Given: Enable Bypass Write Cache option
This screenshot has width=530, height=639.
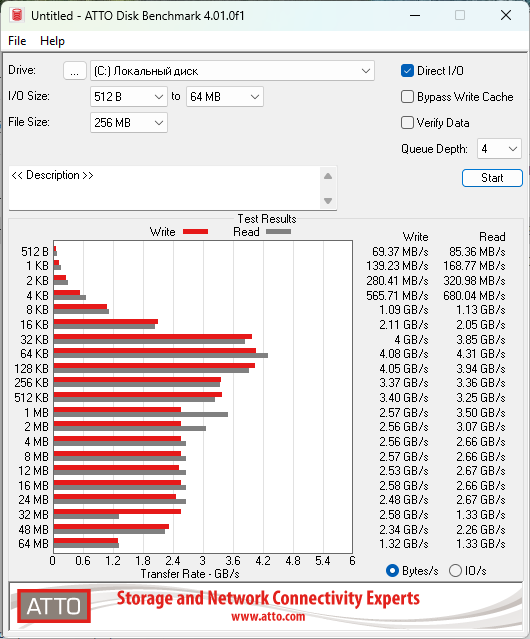Looking at the screenshot, I should pos(407,97).
